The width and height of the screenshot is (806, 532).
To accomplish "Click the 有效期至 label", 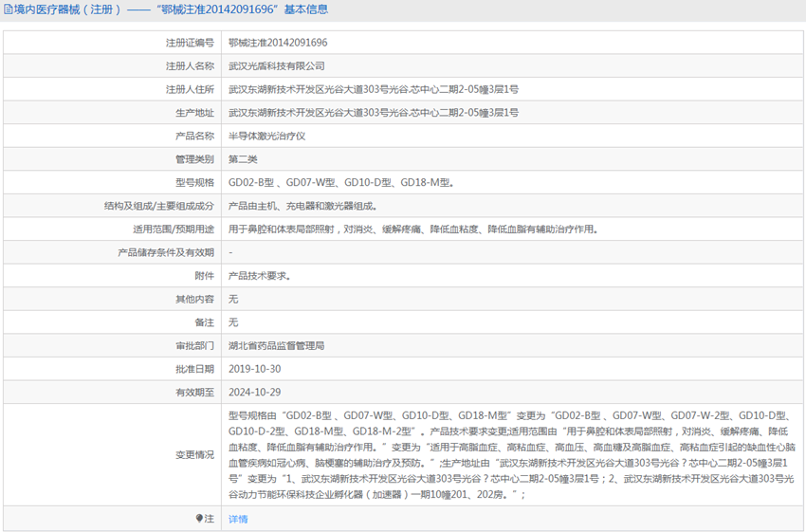I will tap(194, 393).
